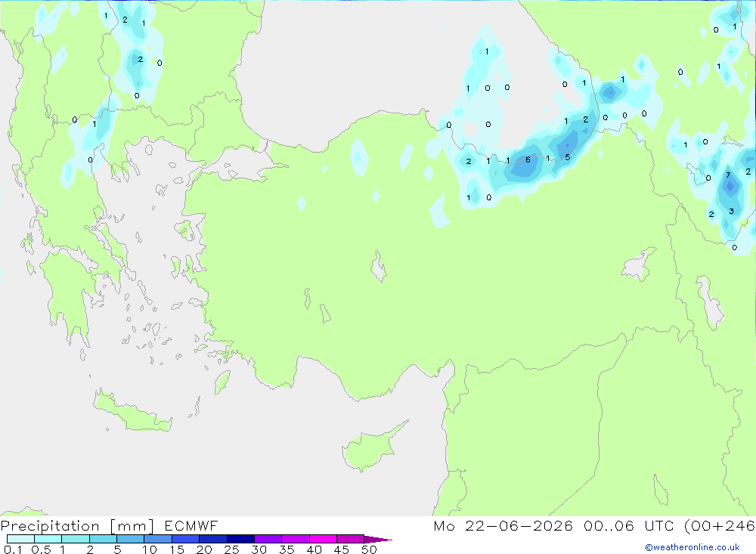The width and height of the screenshot is (756, 554).
Task: Click the legend label '40'
Action: pyautogui.click(x=314, y=549)
